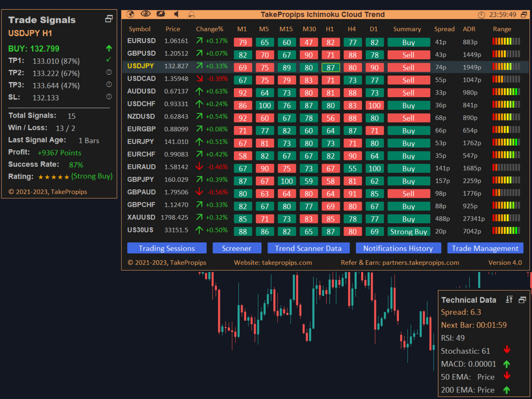This screenshot has height=399, width=532.
Task: Click the GBPJPY M15 cell showing 100
Action: pyautogui.click(x=287, y=181)
